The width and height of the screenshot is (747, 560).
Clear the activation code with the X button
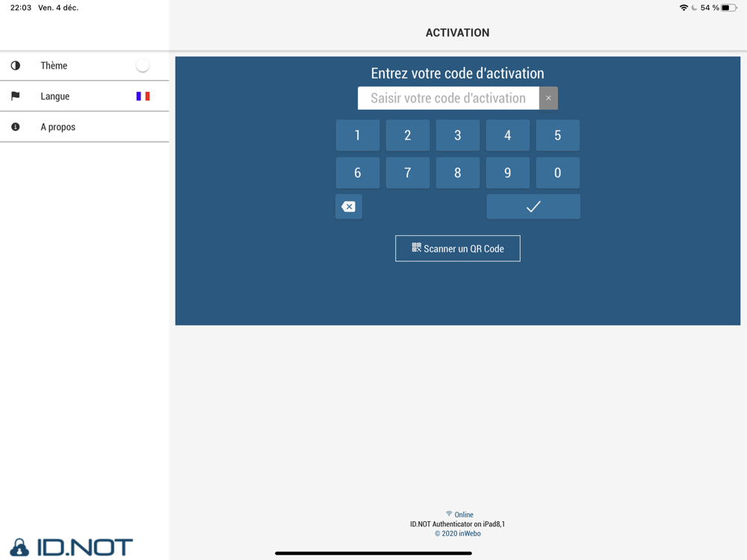[x=548, y=98]
